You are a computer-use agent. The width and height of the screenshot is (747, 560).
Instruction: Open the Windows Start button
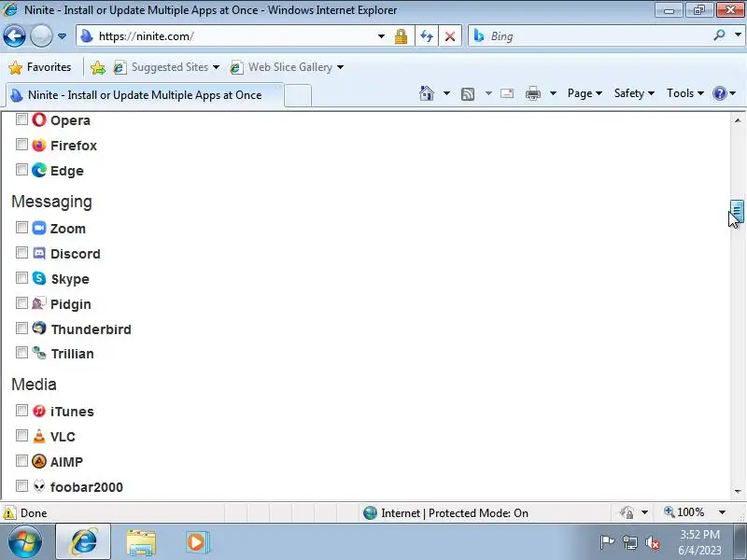pos(25,541)
